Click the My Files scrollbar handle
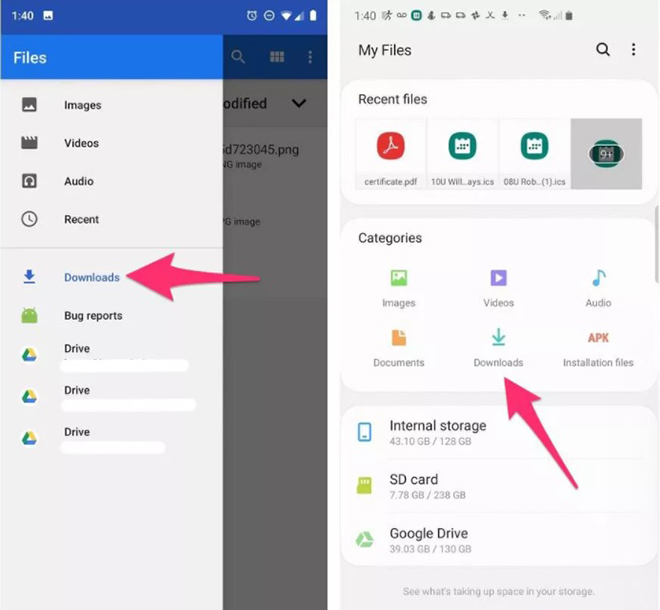Viewport: 660px width, 610px height. [x=657, y=244]
